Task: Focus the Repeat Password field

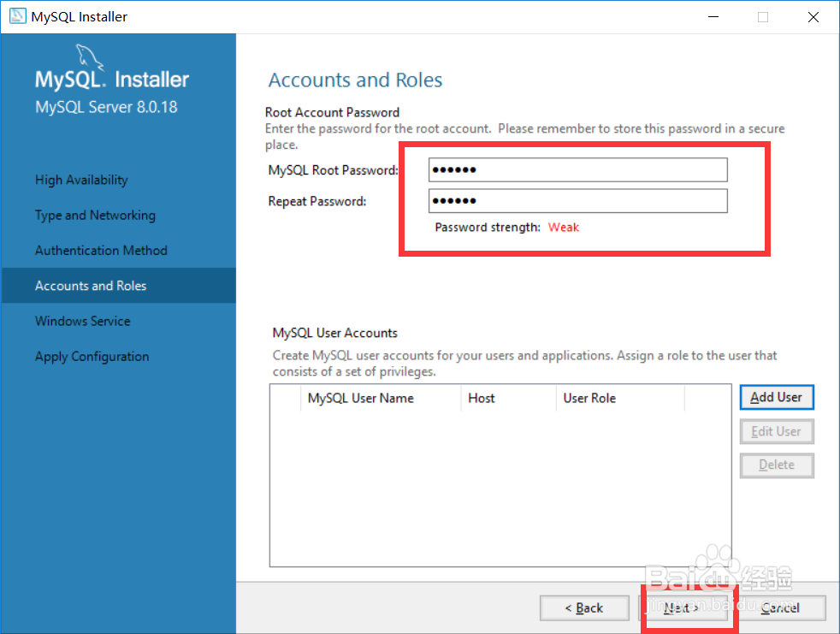Action: point(577,201)
